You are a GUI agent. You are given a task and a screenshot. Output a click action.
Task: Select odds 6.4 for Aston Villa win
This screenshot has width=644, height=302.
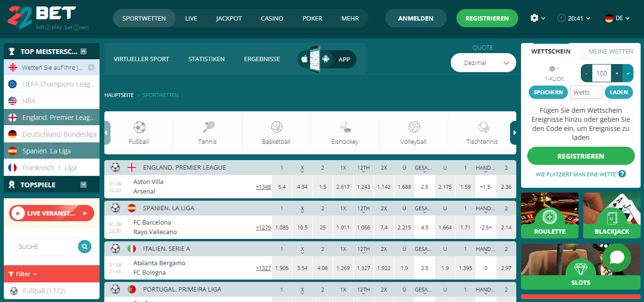pyautogui.click(x=282, y=187)
